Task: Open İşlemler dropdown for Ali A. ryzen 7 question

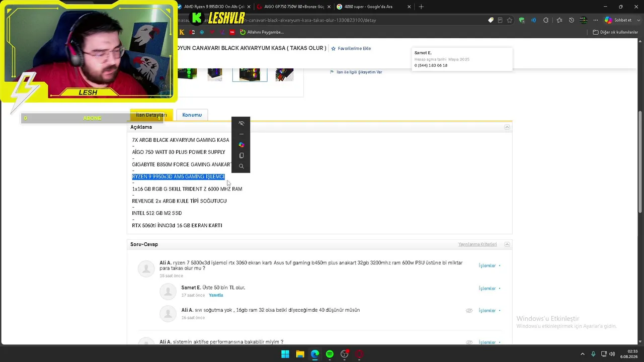Action: [x=490, y=265]
